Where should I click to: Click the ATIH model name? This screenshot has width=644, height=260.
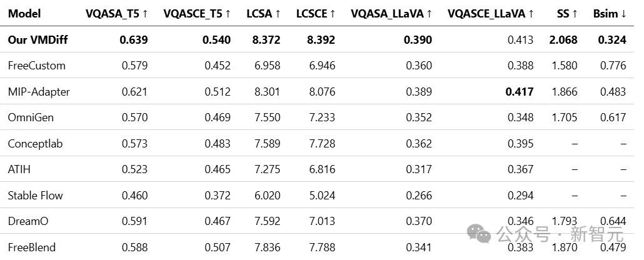[20, 169]
